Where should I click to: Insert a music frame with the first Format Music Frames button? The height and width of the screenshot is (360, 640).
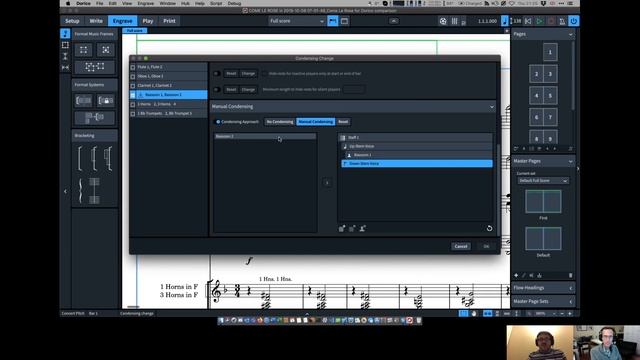[x=84, y=50]
